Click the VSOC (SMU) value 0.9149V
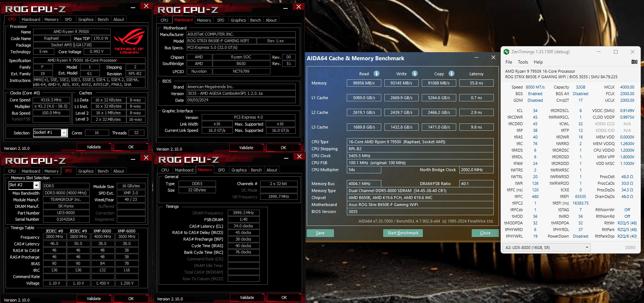 pyautogui.click(x=627, y=111)
